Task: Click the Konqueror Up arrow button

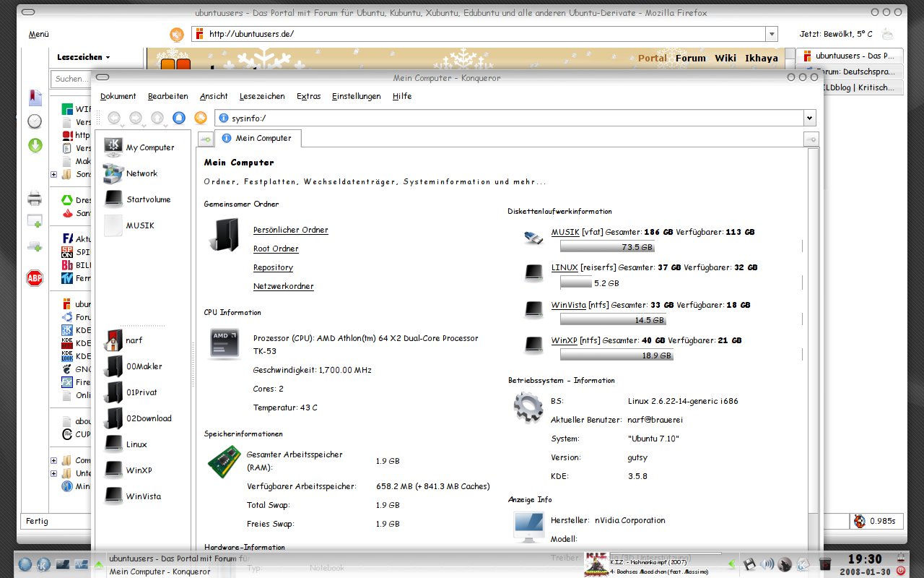Action: (157, 118)
